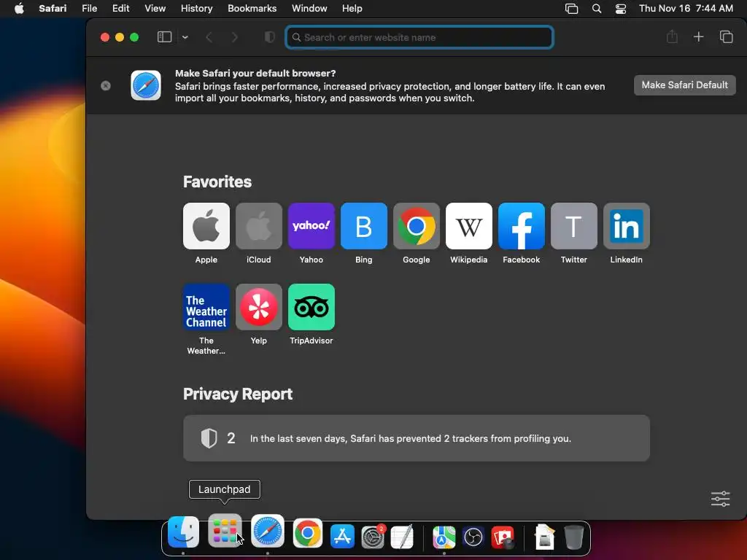Open the Window menu

(x=309, y=9)
